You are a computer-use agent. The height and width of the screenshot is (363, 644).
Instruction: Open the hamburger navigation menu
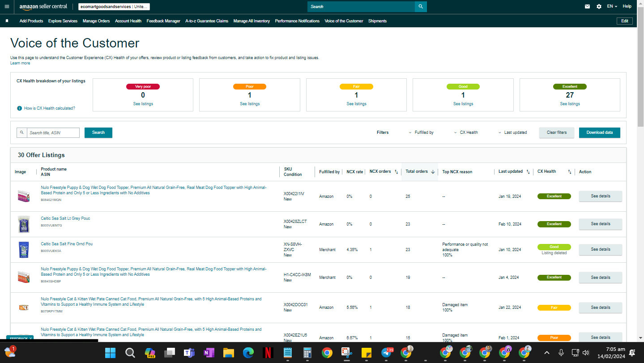[x=7, y=7]
